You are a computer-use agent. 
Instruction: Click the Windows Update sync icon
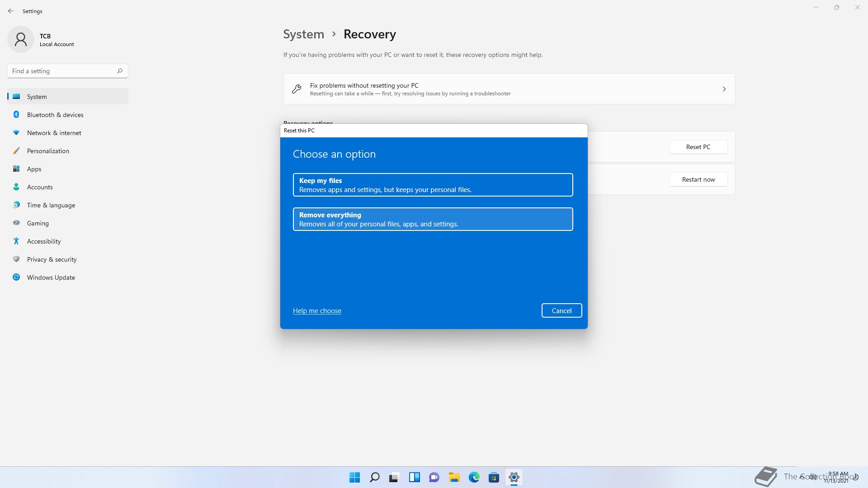(16, 277)
